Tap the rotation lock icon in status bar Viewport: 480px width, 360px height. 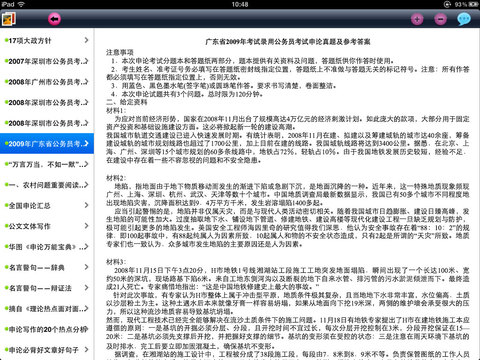448,4
